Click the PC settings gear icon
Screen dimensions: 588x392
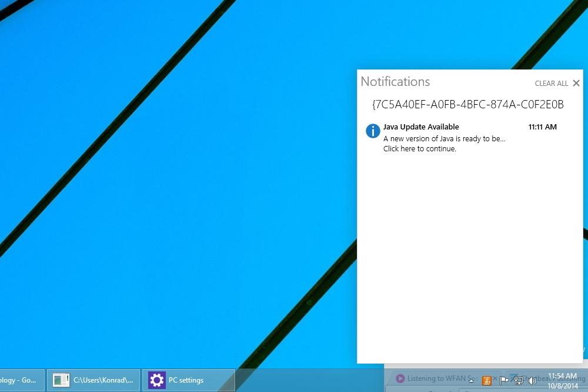[157, 380]
